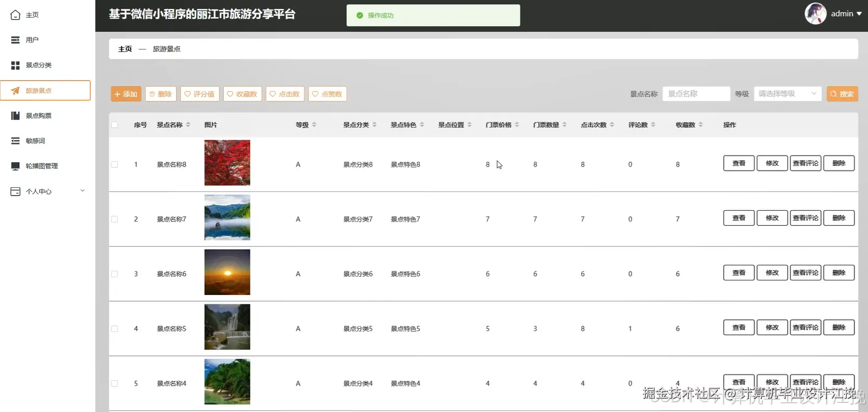Click the 旅游景点 paper plane icon

(x=16, y=91)
